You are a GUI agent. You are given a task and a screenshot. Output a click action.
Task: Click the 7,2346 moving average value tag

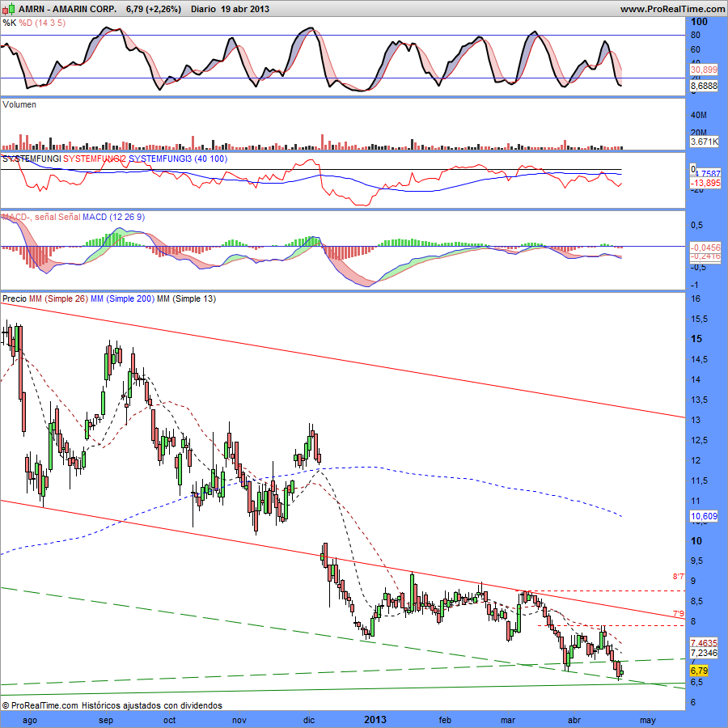tap(704, 653)
